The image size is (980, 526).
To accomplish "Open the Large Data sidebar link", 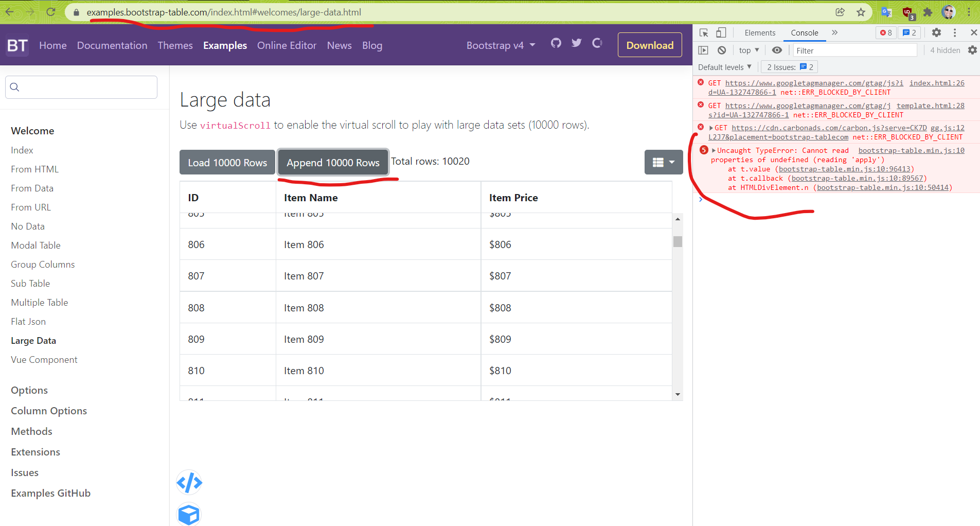I will coord(33,340).
